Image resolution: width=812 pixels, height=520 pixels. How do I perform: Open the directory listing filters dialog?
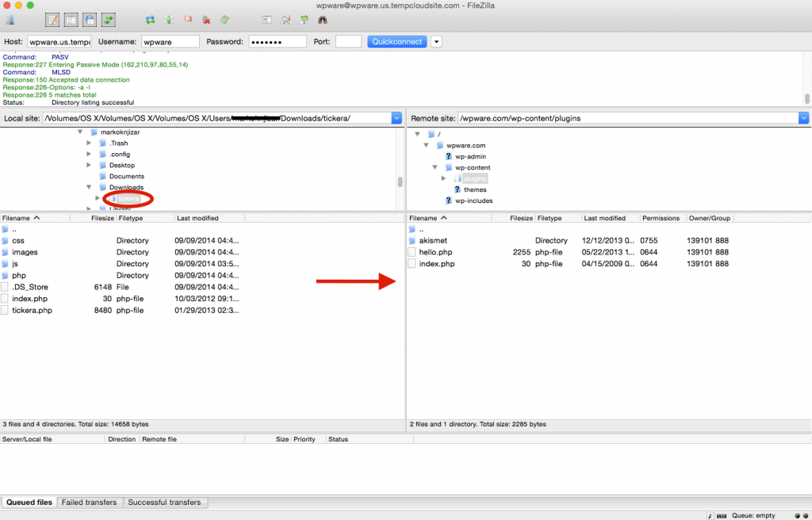(266, 20)
